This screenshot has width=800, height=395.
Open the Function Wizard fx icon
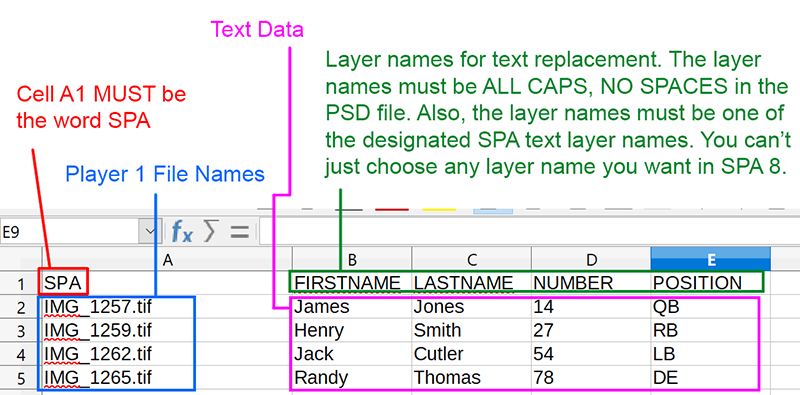pyautogui.click(x=182, y=232)
